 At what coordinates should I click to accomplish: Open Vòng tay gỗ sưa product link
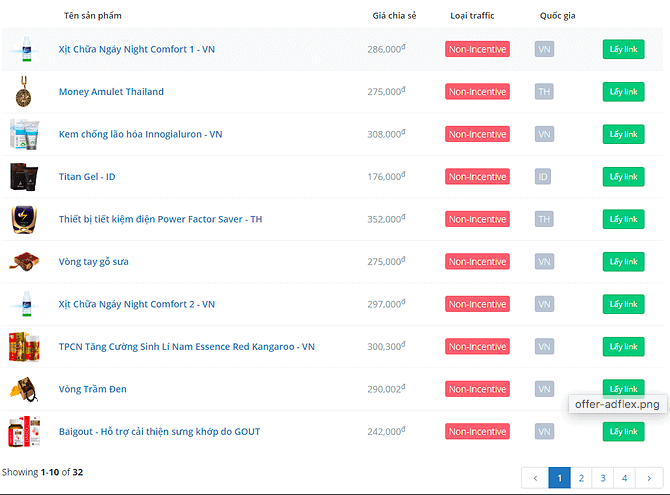[94, 262]
